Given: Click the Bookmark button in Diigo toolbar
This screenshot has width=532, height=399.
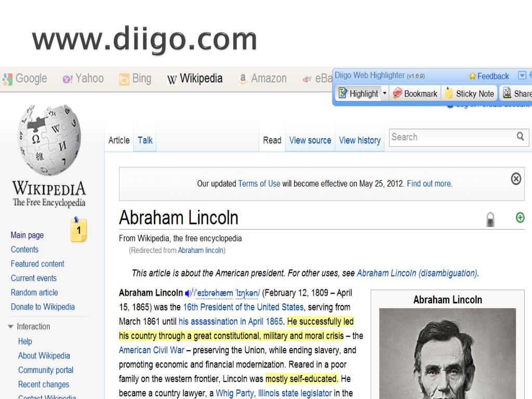Looking at the screenshot, I should (415, 94).
